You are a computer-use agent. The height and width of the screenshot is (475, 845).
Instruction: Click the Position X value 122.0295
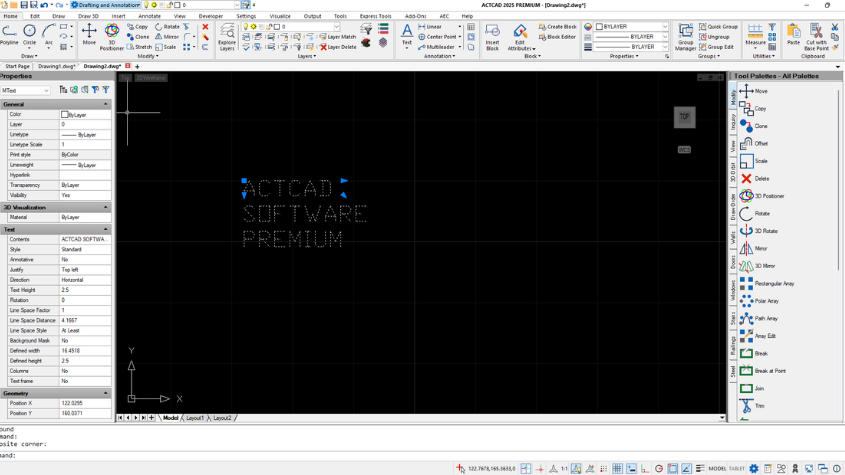pos(85,403)
